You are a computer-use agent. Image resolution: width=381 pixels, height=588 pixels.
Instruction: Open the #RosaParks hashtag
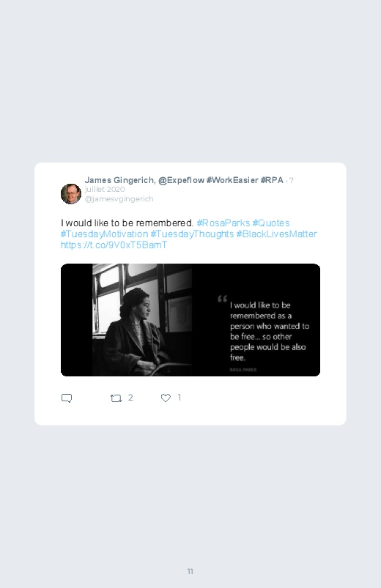coord(223,223)
